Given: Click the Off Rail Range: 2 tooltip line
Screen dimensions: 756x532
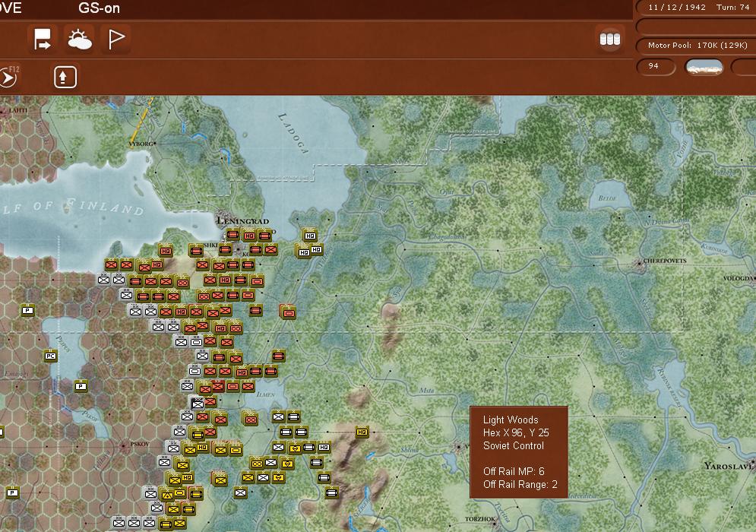Looking at the screenshot, I should pyautogui.click(x=520, y=484).
